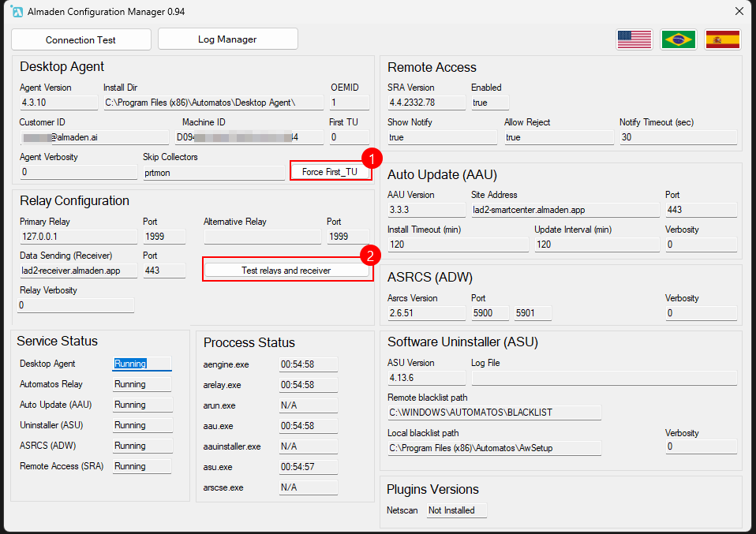The height and width of the screenshot is (534, 756).
Task: Click the Force First_TU button
Action: [x=330, y=172]
